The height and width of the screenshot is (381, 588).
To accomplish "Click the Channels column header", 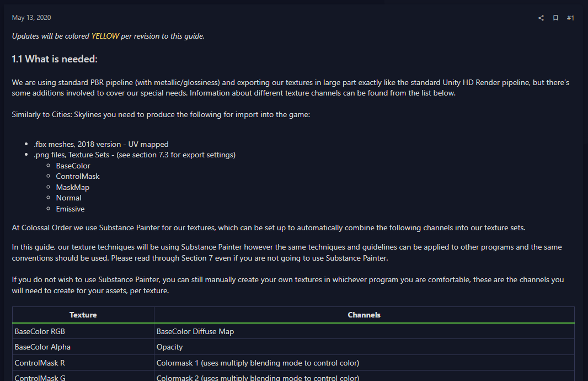I will point(364,315).
